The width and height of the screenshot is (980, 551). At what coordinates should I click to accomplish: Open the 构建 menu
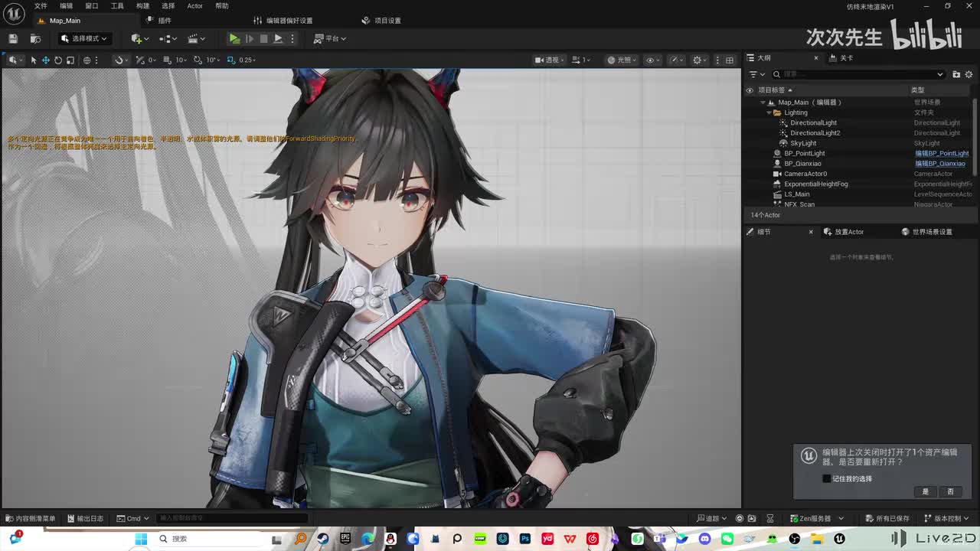(142, 6)
